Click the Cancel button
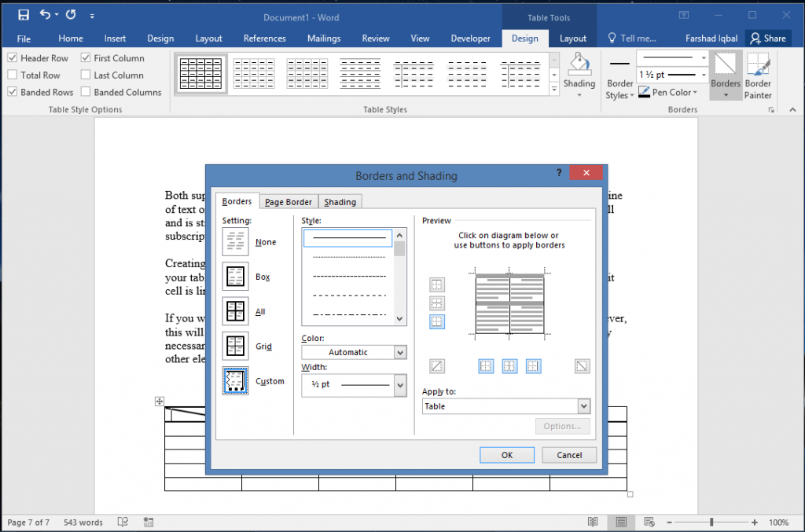 tap(569, 454)
